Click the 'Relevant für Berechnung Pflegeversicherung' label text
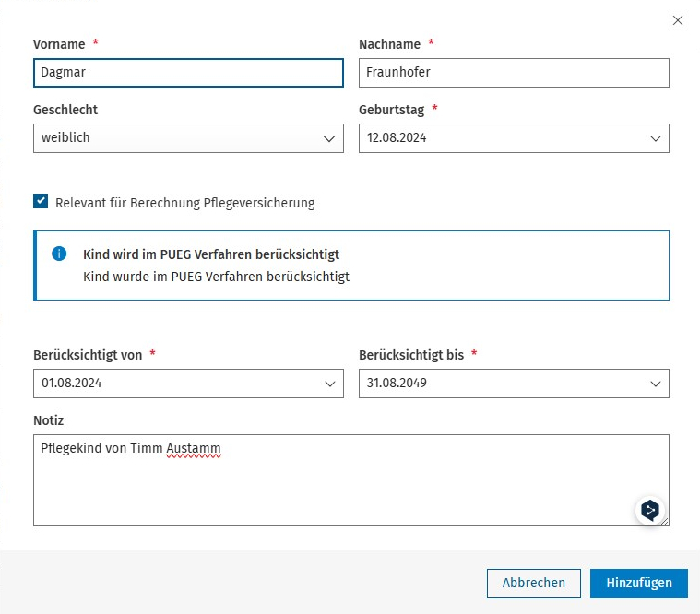The height and width of the screenshot is (614, 700). 184,203
